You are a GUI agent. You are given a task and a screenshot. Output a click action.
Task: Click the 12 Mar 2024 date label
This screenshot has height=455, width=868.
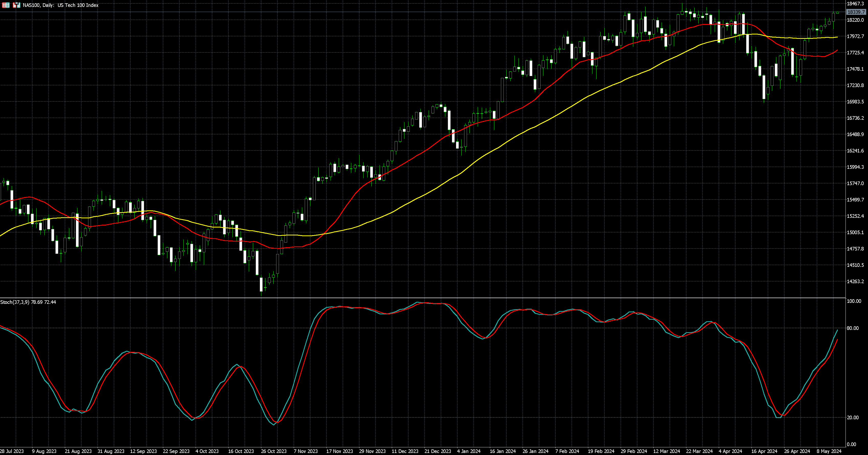(x=666, y=451)
